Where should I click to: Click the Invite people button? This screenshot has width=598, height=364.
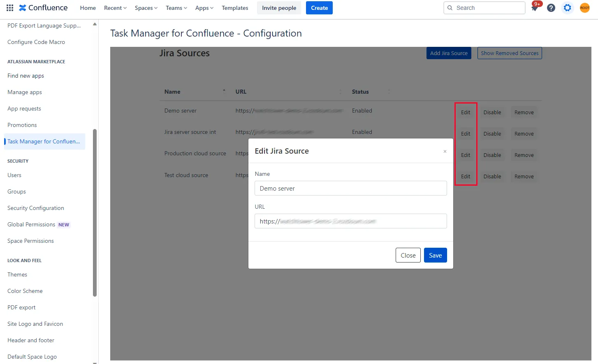(x=279, y=8)
